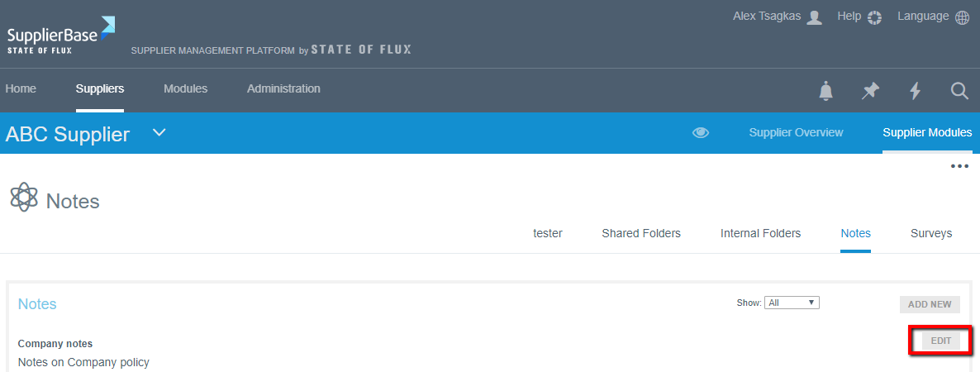This screenshot has width=980, height=372.
Task: Toggle the eye visibility icon
Action: 701,132
